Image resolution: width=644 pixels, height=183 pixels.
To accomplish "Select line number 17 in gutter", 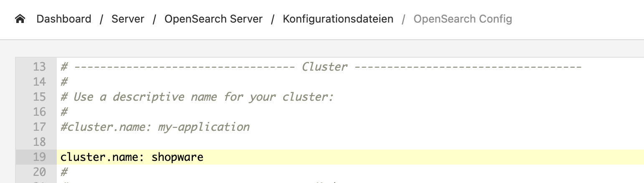I will pyautogui.click(x=39, y=127).
